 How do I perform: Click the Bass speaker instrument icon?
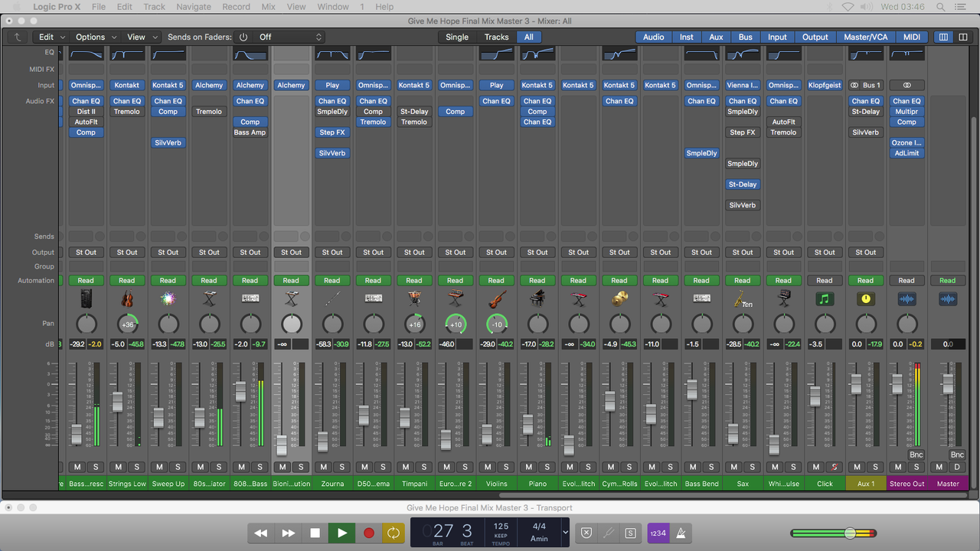coord(86,299)
